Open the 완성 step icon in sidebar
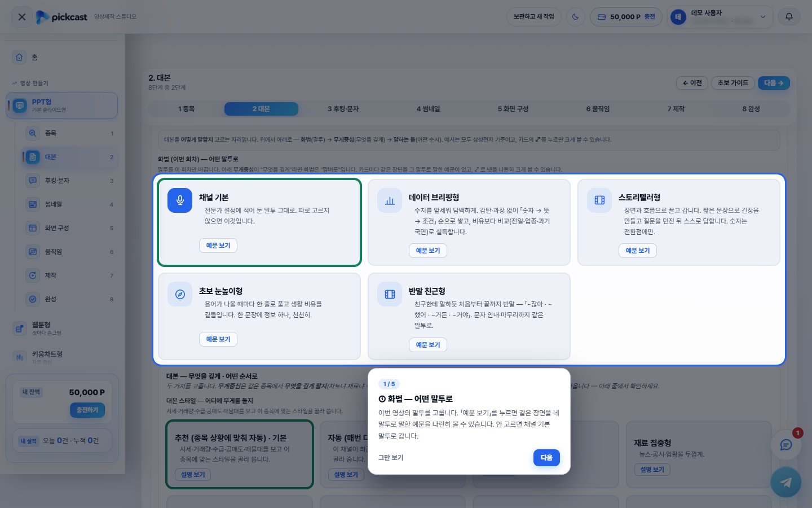 [33, 299]
